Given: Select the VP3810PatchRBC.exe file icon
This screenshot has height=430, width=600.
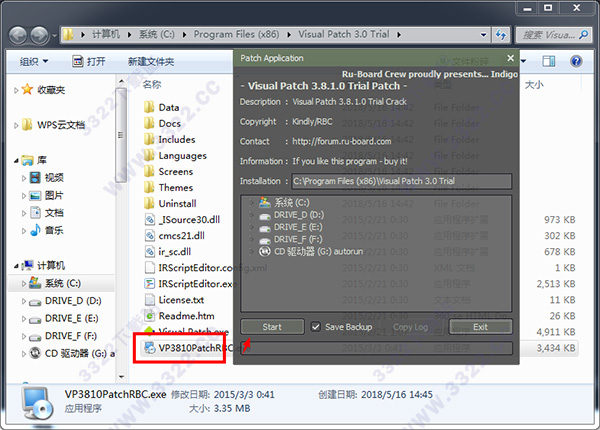Looking at the screenshot, I should click(149, 348).
